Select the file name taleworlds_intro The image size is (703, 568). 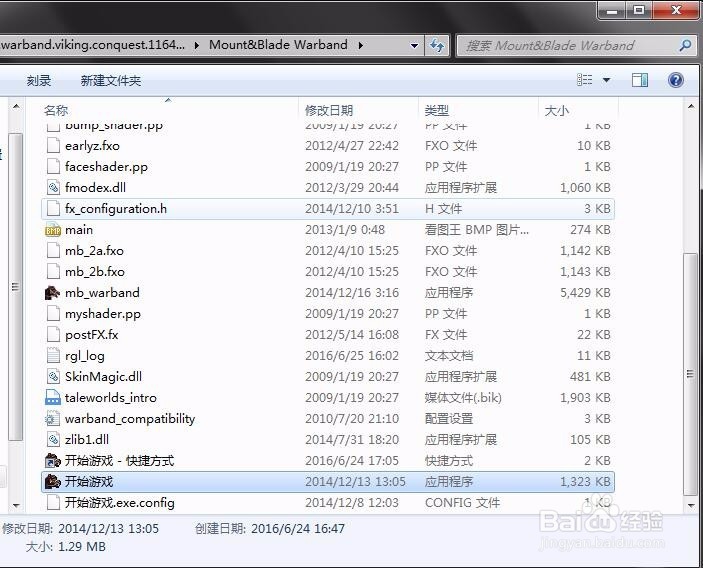coord(111,398)
